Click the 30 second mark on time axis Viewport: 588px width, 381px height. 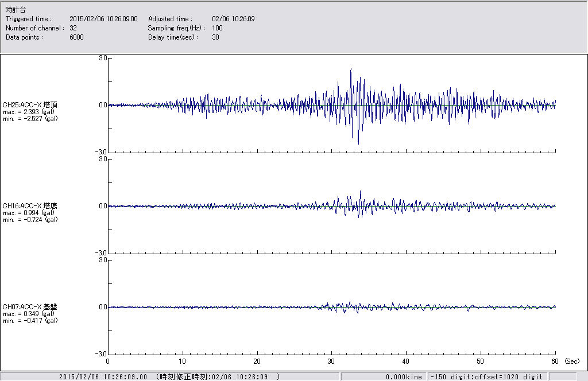[331, 361]
